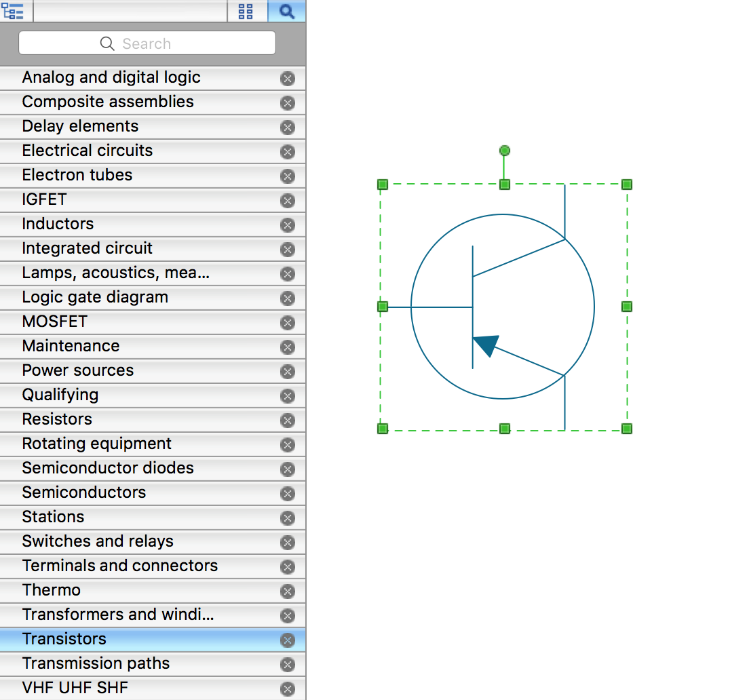Close the Maintenance library
The width and height of the screenshot is (730, 700).
coord(288,347)
